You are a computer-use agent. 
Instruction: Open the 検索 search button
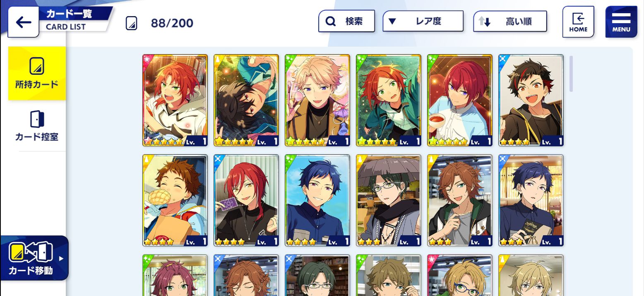(x=346, y=21)
